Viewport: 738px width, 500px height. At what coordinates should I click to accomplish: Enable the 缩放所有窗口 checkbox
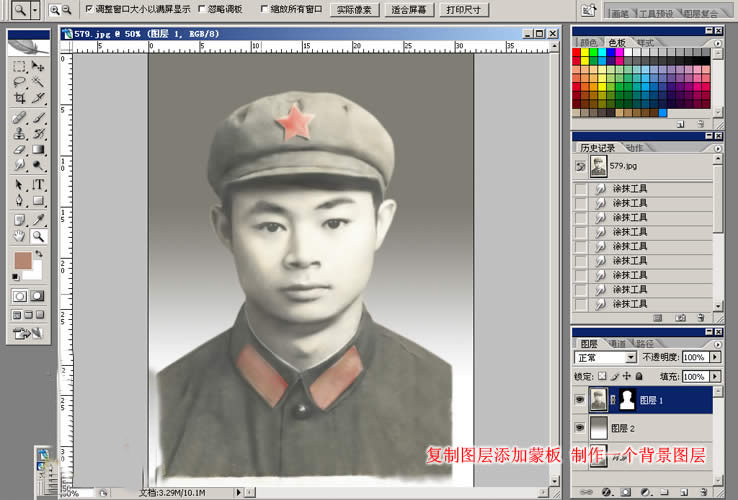pyautogui.click(x=264, y=9)
